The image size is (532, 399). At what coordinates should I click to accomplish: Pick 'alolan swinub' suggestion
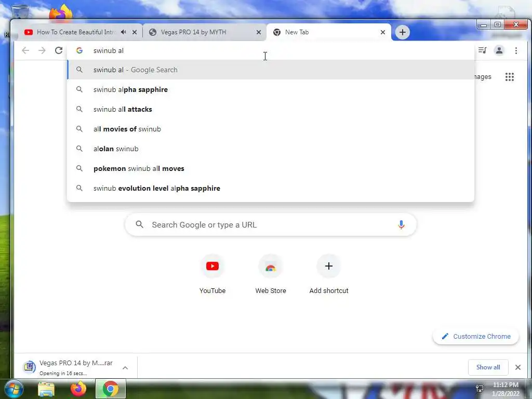pos(271,149)
